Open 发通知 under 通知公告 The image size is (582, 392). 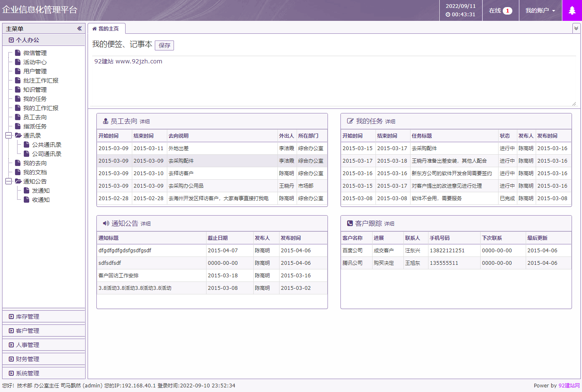pos(41,191)
